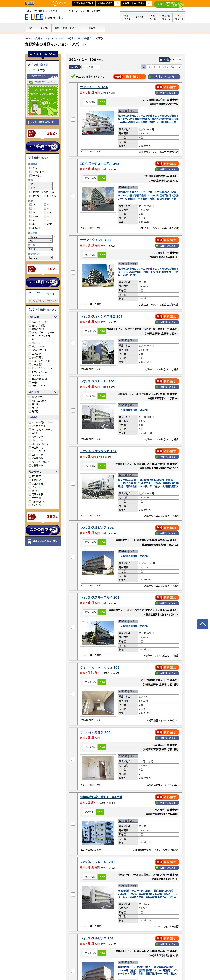
Task: Click the E-LIFE お部屋探し情報 logo
Action: (x=44, y=17)
